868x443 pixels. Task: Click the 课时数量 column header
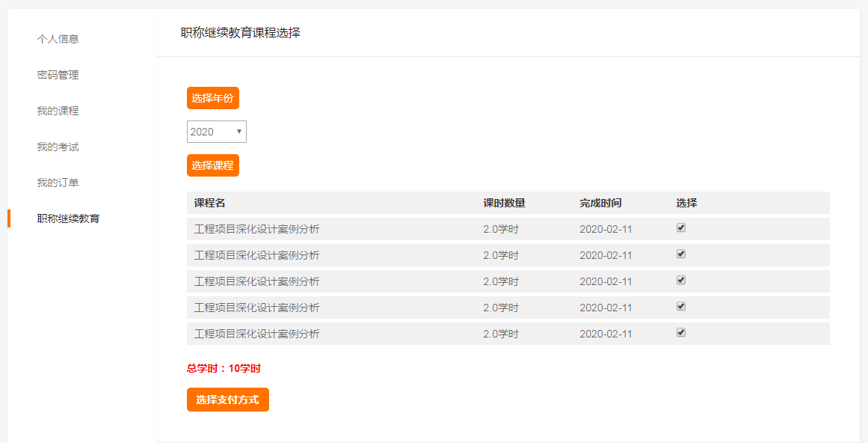[504, 203]
